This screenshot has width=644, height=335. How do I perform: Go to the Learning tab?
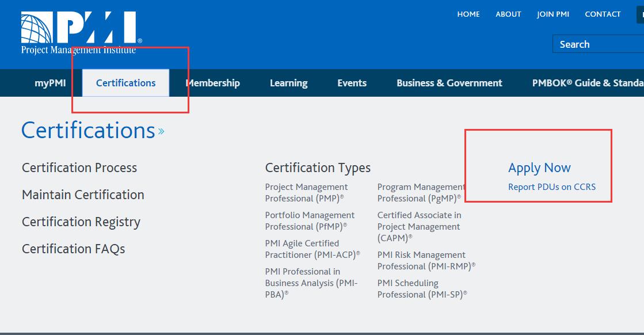tap(288, 83)
